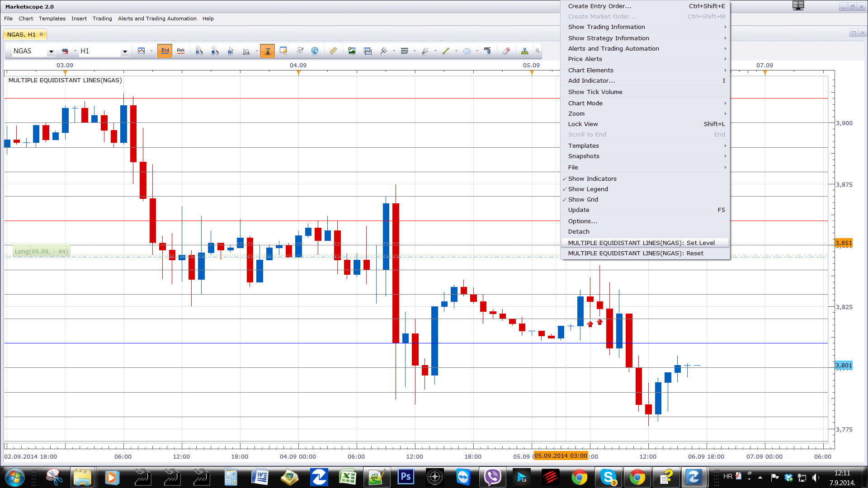Open the Chart menu

tap(26, 19)
